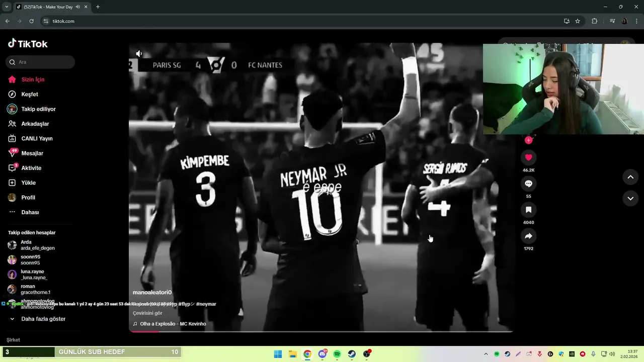
Task: Open a new browser tab
Action: 98,7
